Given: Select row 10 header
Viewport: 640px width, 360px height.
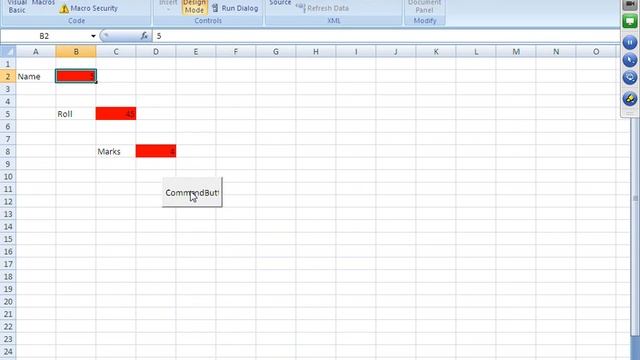Looking at the screenshot, I should (8, 177).
